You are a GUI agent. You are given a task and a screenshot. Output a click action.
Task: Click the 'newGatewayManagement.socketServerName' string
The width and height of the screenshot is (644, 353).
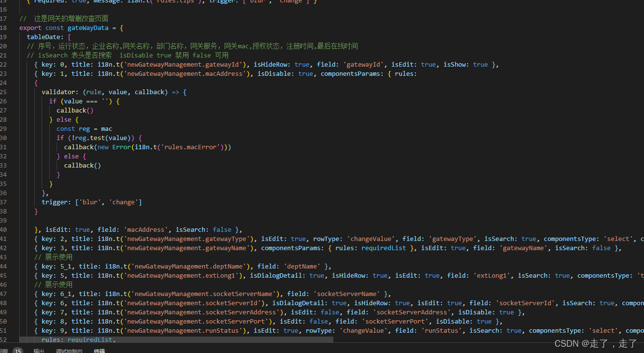tap(205, 294)
